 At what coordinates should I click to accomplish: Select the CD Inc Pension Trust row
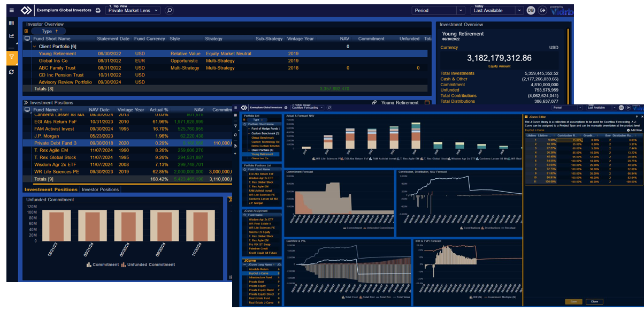click(226, 75)
